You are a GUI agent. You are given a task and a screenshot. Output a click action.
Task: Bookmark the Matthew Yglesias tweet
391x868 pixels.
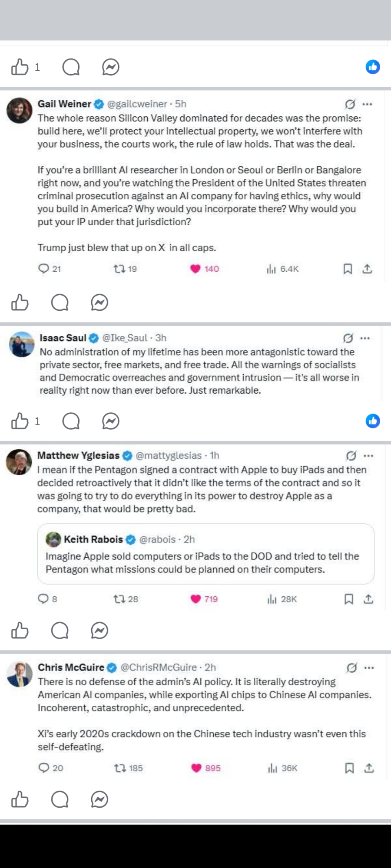pyautogui.click(x=348, y=599)
